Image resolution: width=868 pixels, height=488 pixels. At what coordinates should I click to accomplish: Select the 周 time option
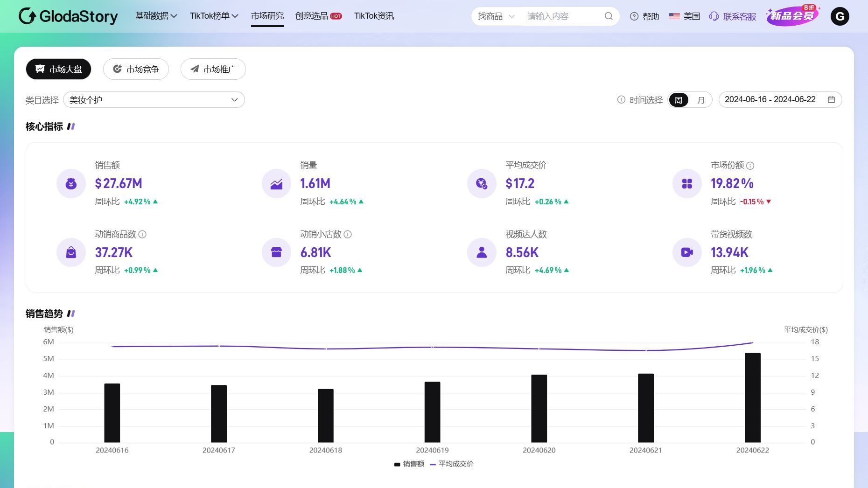click(679, 100)
